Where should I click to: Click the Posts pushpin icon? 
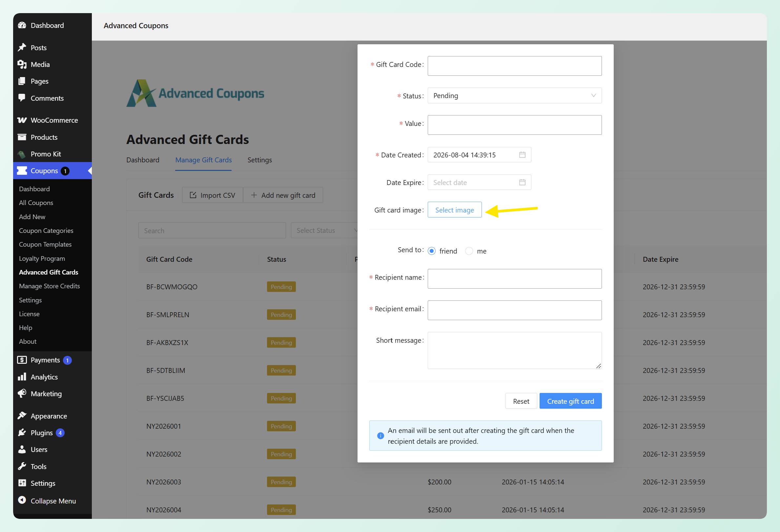point(22,47)
